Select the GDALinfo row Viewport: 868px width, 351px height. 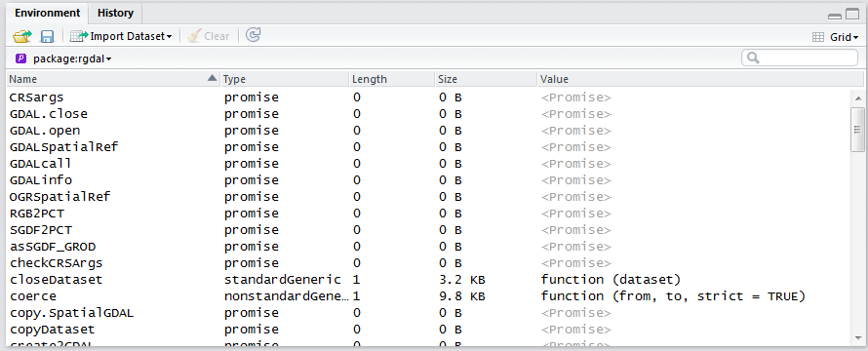428,180
